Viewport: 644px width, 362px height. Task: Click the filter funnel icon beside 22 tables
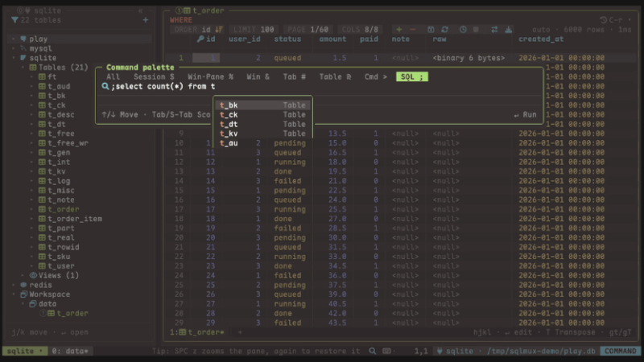[14, 19]
